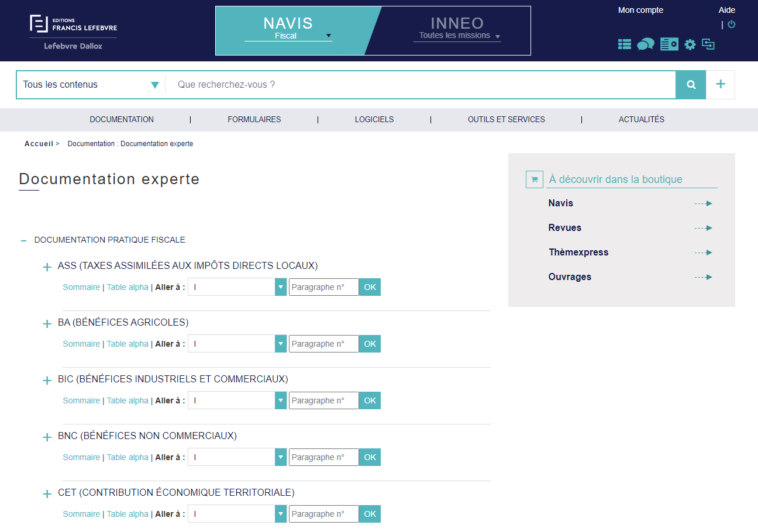
Task: Open the Tous les contenus dropdown
Action: [91, 85]
